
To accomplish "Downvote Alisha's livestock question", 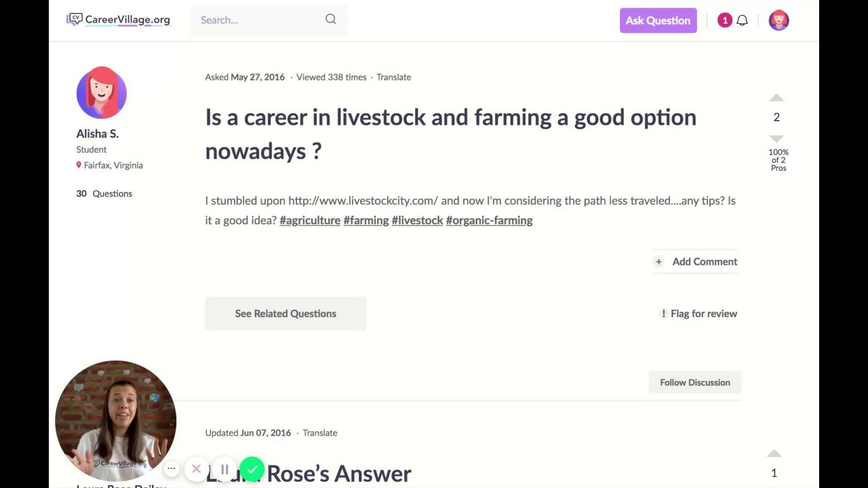I will tap(776, 138).
